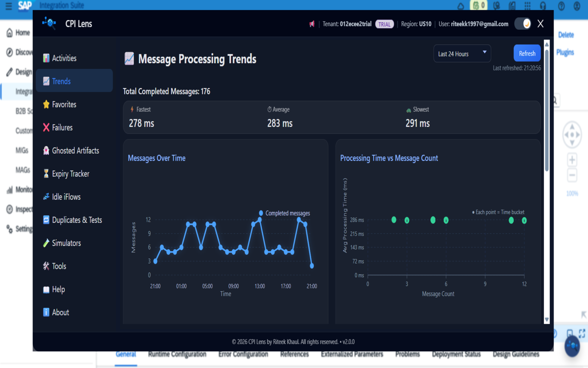Open the Simulators section
The height and width of the screenshot is (368, 588).
coord(66,243)
